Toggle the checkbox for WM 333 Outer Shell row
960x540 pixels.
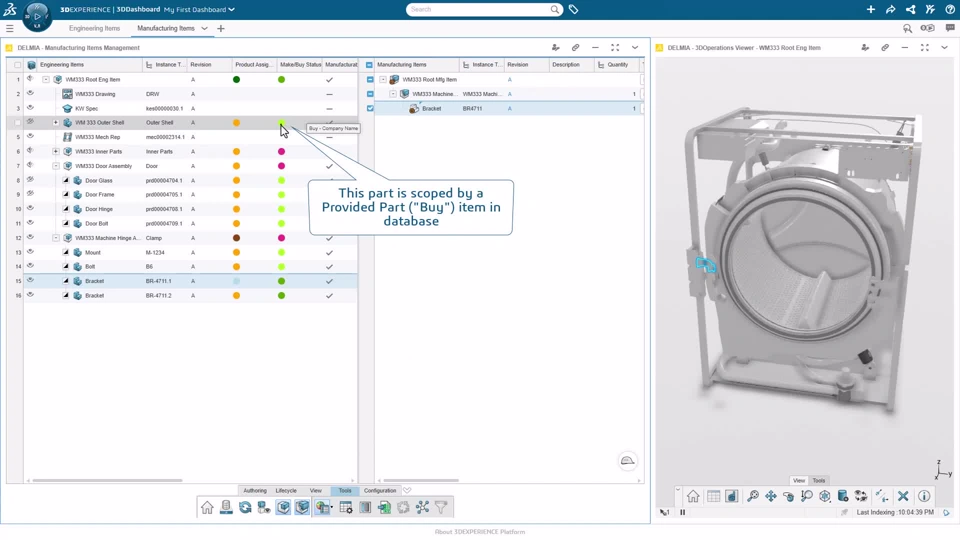coord(17,122)
